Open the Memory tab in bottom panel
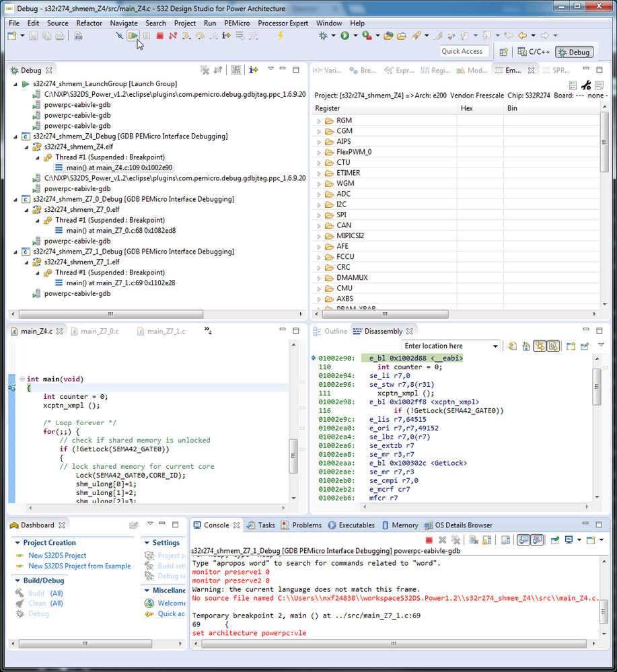Screen dimensions: 617x672 (400, 525)
